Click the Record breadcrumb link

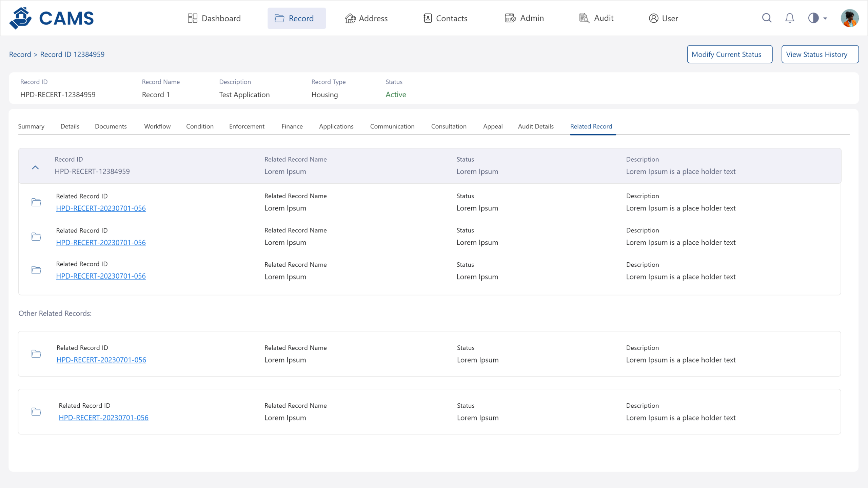pyautogui.click(x=20, y=55)
